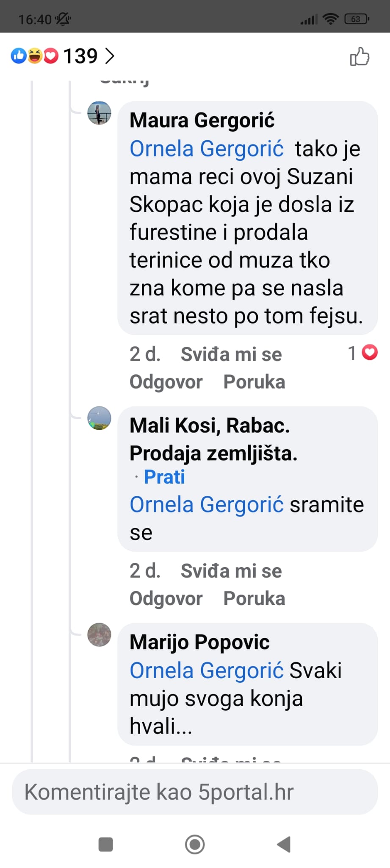Tap Poruka under Maura Gergorić's comment
The image size is (390, 868).
(254, 382)
